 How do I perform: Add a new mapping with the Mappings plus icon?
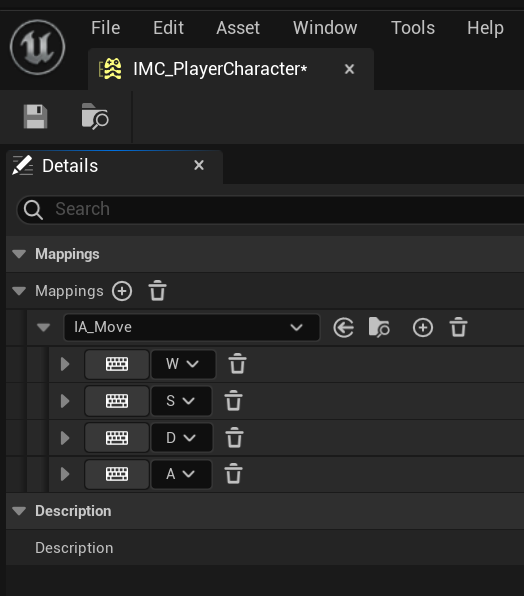click(122, 292)
